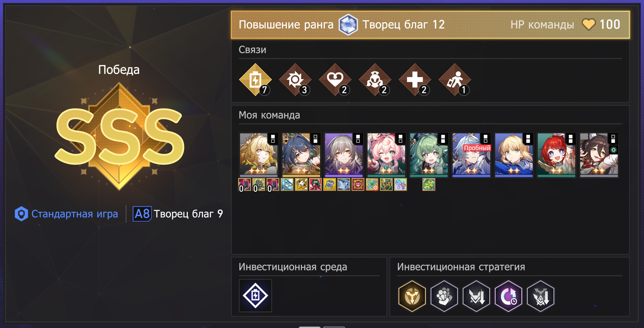Select the red-haired character portrait
The width and height of the screenshot is (644, 328).
pyautogui.click(x=556, y=155)
